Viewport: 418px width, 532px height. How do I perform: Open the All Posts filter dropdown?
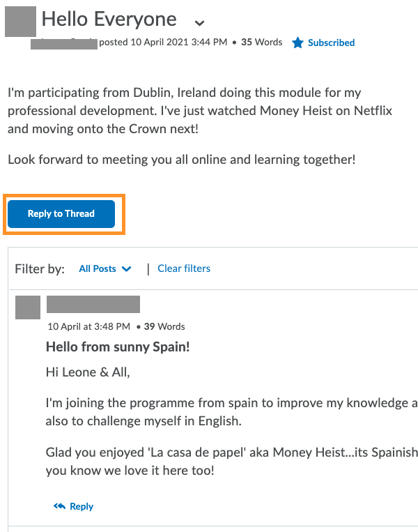pos(104,268)
